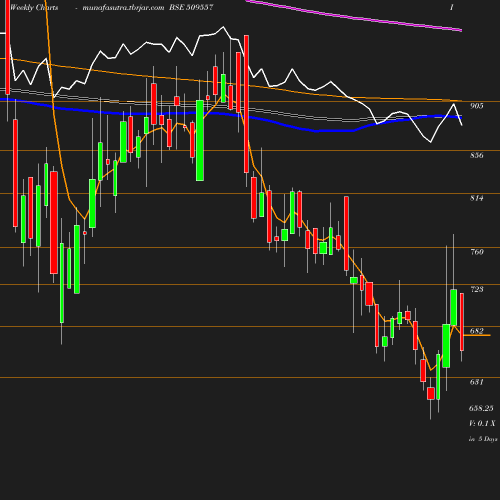Click the 631 price level label
The image size is (500, 500).
click(x=477, y=382)
